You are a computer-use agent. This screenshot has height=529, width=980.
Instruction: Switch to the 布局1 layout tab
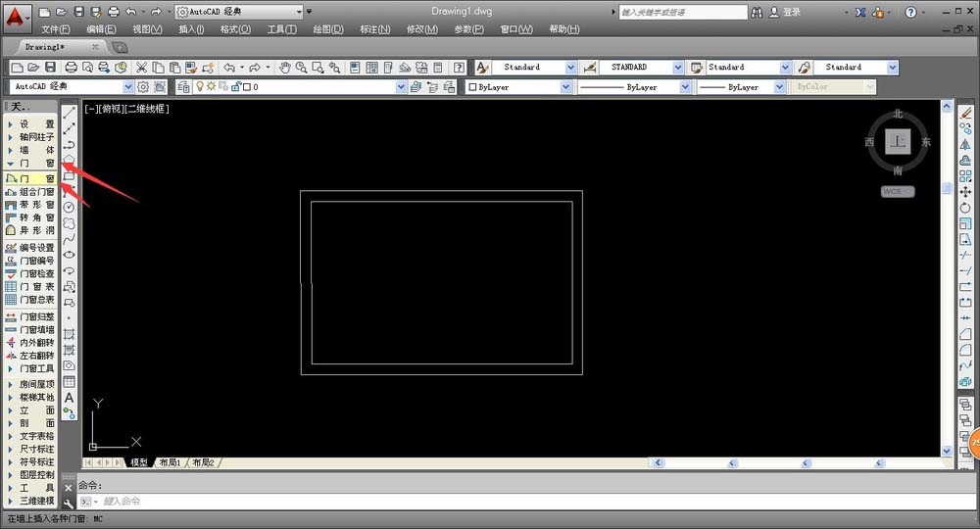[x=170, y=462]
